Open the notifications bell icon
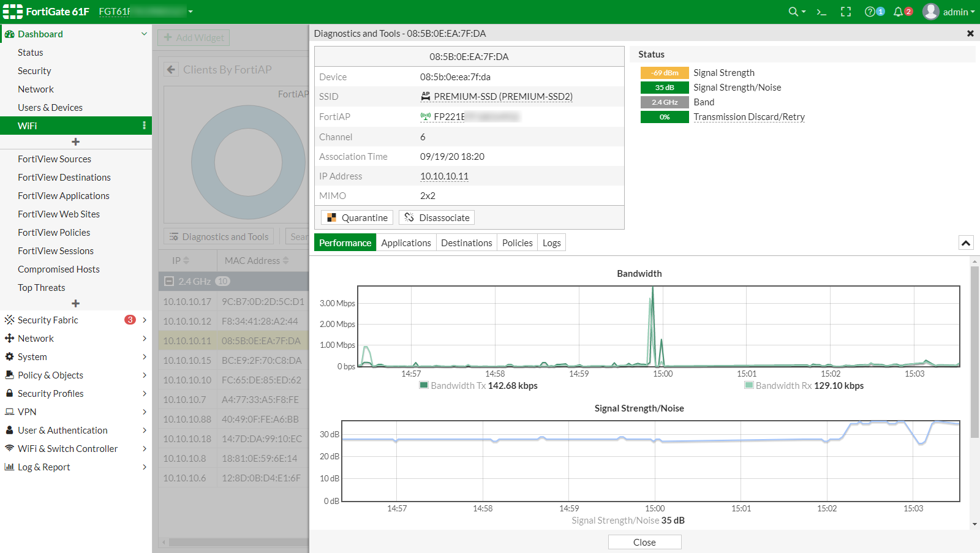The width and height of the screenshot is (980, 553). click(899, 12)
